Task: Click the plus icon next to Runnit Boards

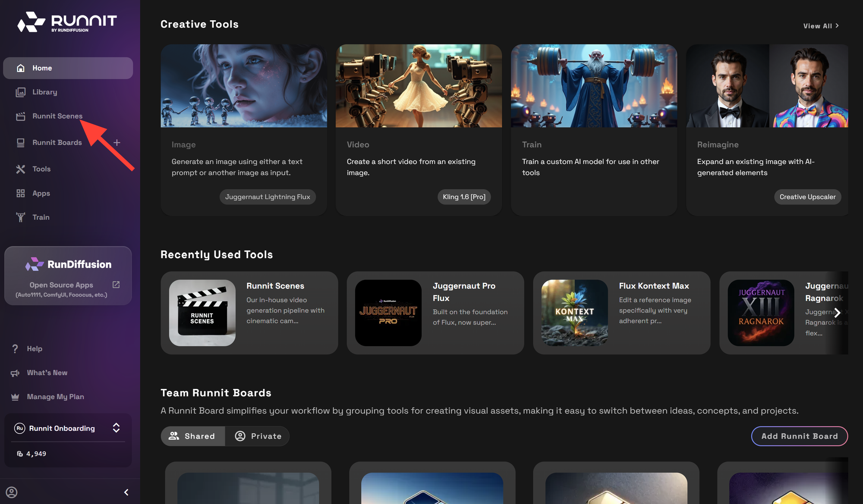Action: click(x=117, y=143)
